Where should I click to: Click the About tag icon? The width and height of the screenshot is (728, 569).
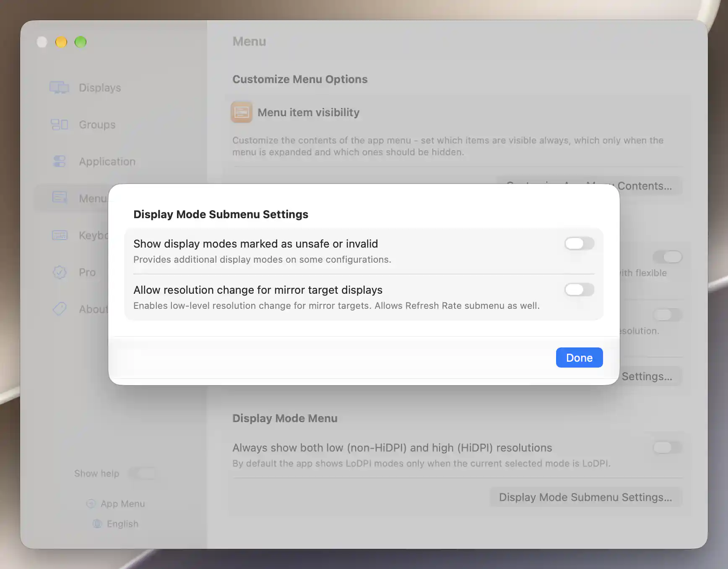coord(60,309)
